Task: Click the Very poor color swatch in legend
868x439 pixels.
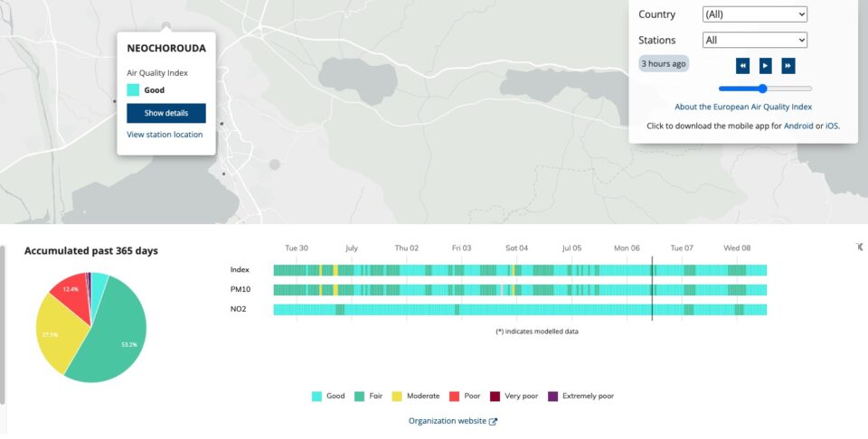Action: [495, 397]
